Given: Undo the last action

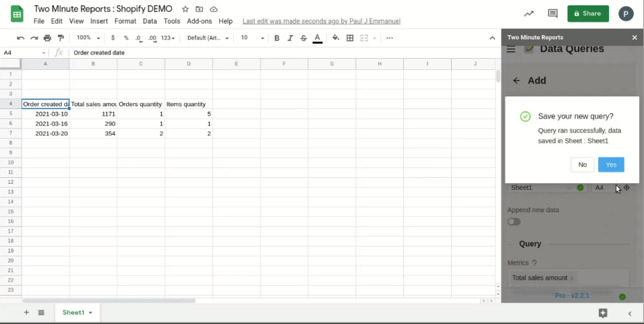Looking at the screenshot, I should (20, 38).
